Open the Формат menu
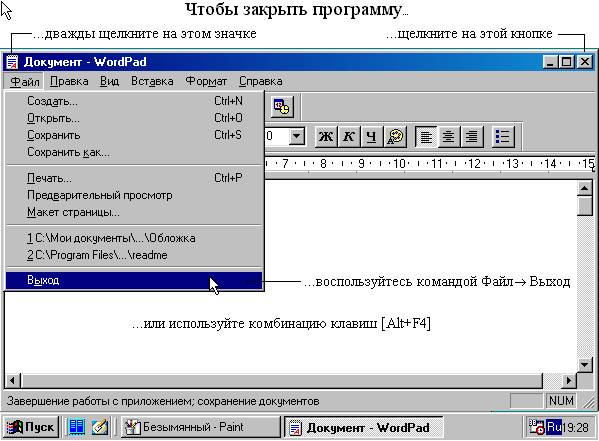This screenshot has width=599, height=441. (x=206, y=81)
